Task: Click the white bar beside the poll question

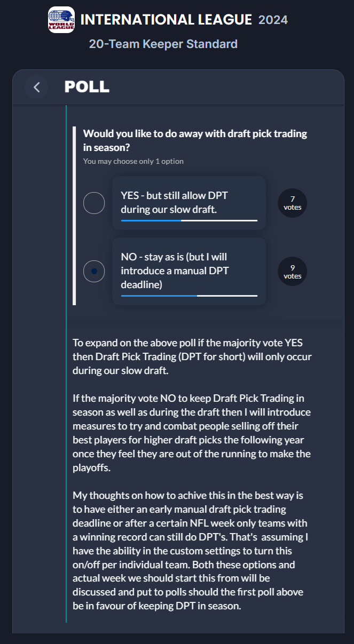Action: click(x=74, y=216)
